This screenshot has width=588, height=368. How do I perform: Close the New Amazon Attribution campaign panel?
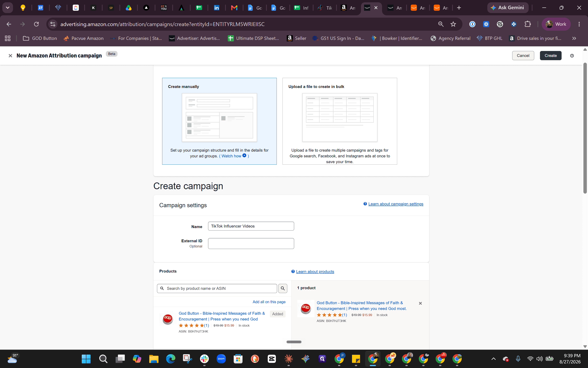pyautogui.click(x=10, y=56)
